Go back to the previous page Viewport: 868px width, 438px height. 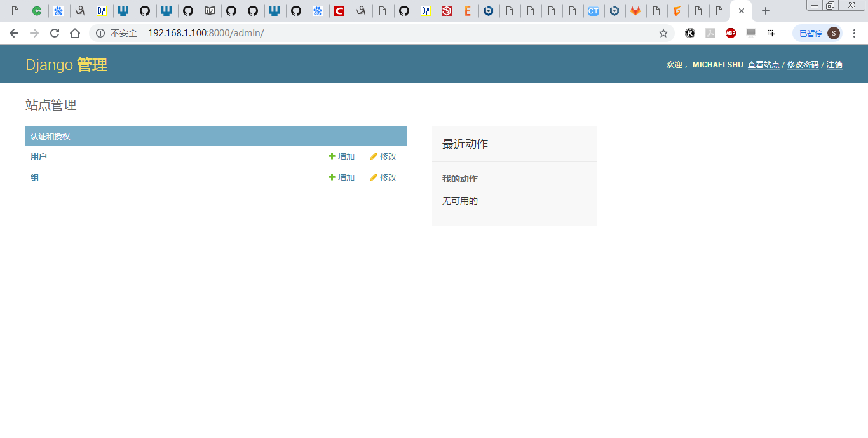pyautogui.click(x=14, y=33)
